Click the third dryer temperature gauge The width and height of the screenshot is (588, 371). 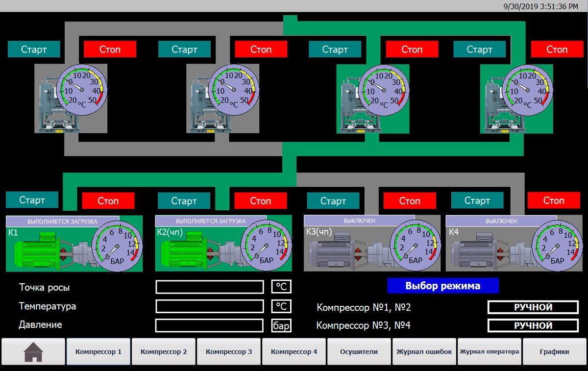[x=384, y=90]
